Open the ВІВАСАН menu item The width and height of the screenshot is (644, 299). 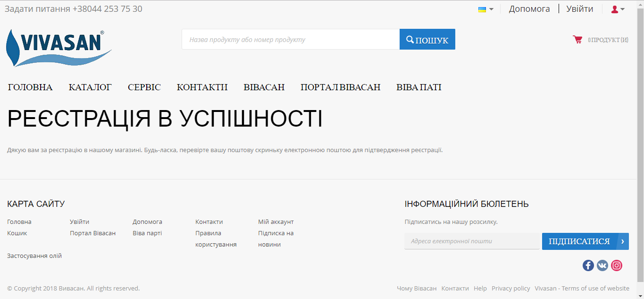[x=264, y=87]
